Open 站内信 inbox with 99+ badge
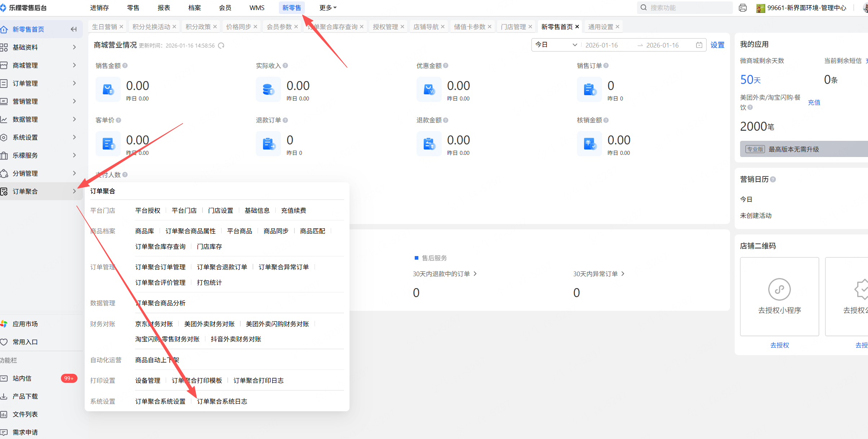The height and width of the screenshot is (439, 868). [x=22, y=378]
